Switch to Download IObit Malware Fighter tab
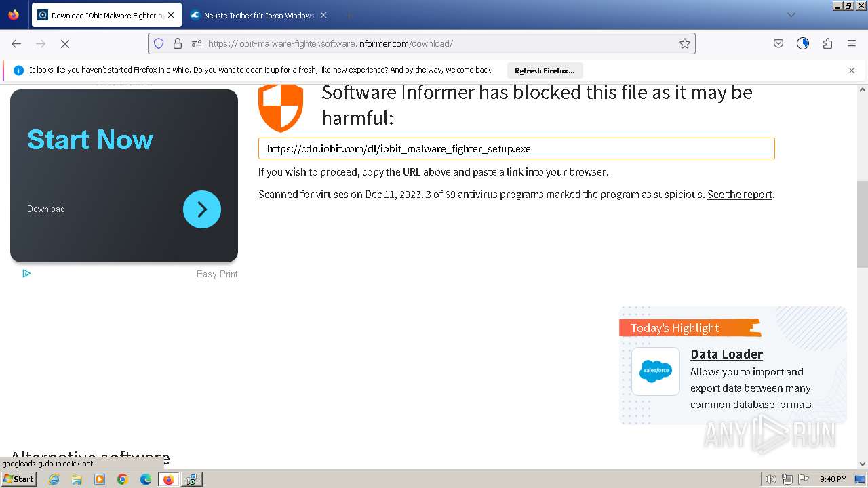868x488 pixels. coord(106,15)
